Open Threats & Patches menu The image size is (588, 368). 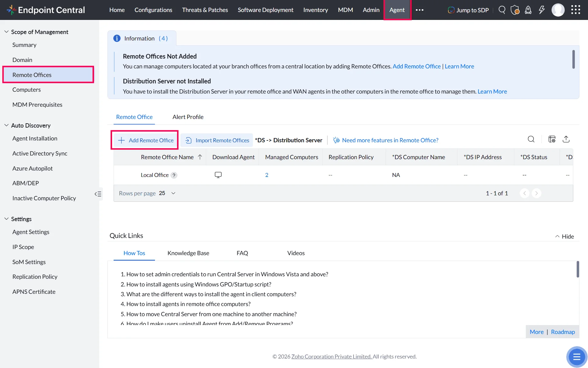[205, 10]
